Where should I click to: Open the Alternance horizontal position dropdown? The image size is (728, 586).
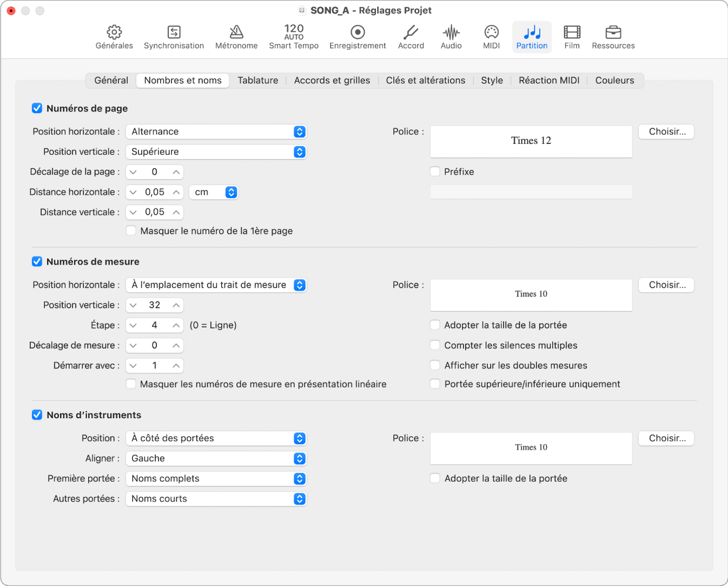(216, 131)
